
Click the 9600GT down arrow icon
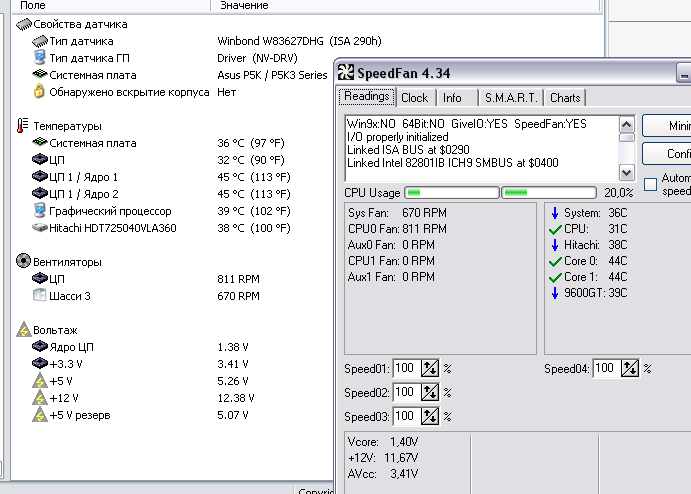[x=555, y=293]
